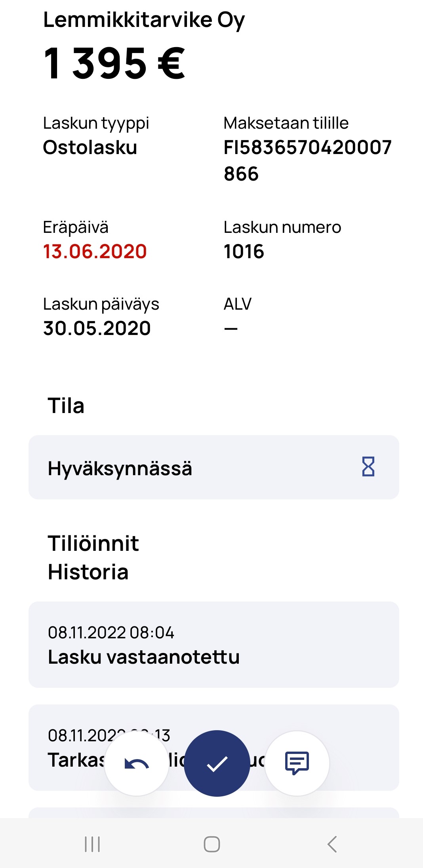
Task: Expand the Historia section heading
Action: [88, 572]
